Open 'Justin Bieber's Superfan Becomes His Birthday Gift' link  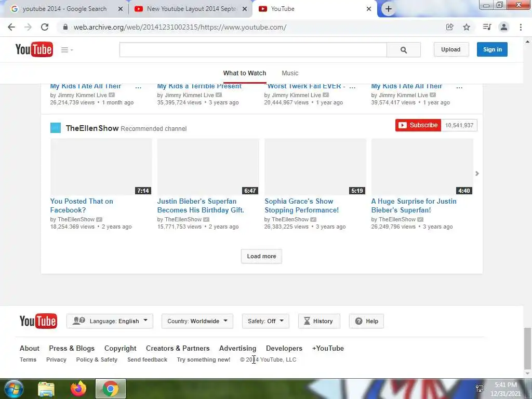click(x=201, y=206)
